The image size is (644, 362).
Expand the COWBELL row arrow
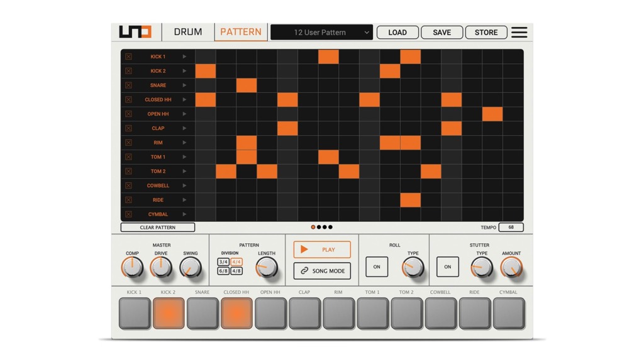(184, 185)
